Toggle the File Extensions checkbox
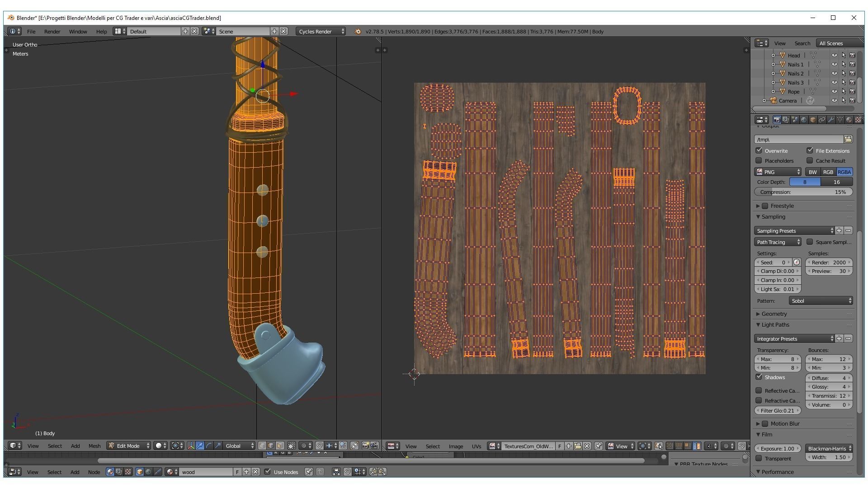Image resolution: width=868 pixels, height=488 pixels. point(810,150)
